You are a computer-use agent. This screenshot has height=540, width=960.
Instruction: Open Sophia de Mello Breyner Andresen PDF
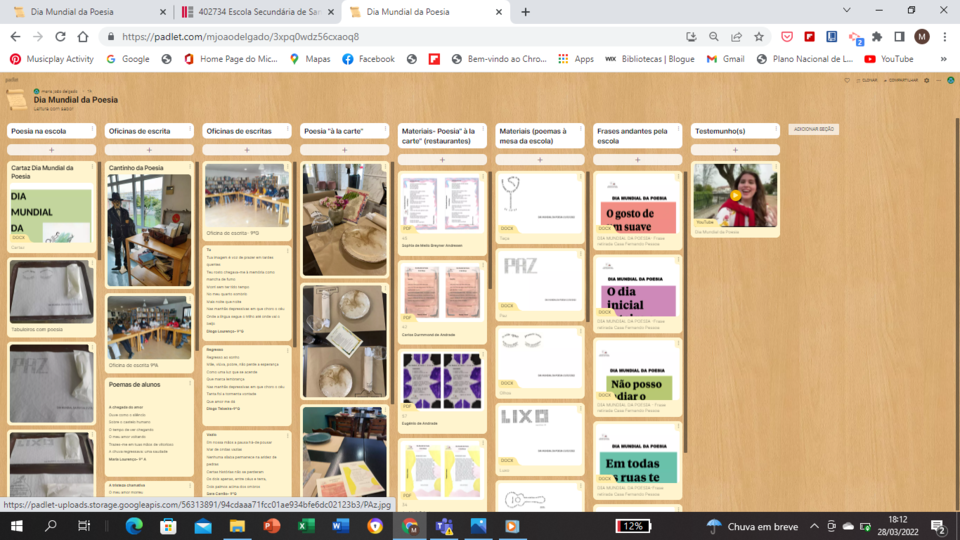tap(442, 204)
